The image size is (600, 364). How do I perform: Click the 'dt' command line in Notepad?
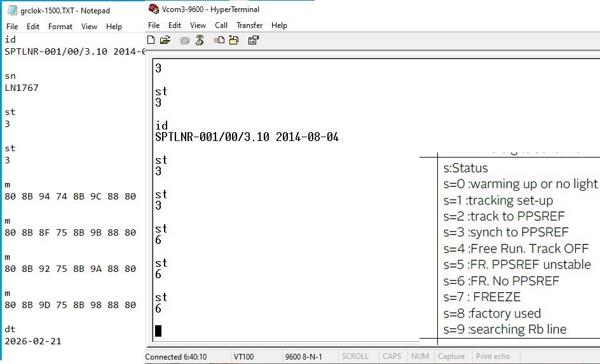(10, 329)
